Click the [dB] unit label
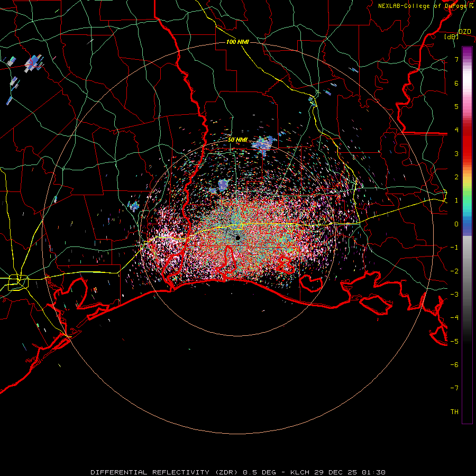The width and height of the screenshot is (476, 476). 452,36
